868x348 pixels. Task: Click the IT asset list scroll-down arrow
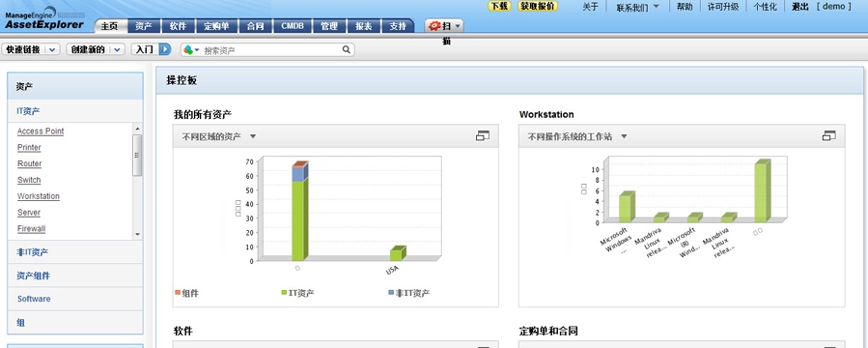[x=137, y=234]
